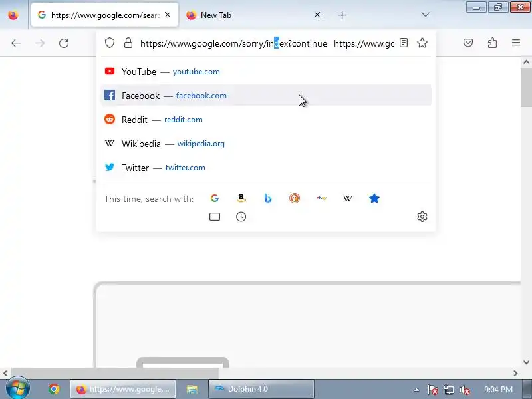The image size is (532, 399).
Task: Search open tabs using the tabs icon
Action: click(214, 217)
